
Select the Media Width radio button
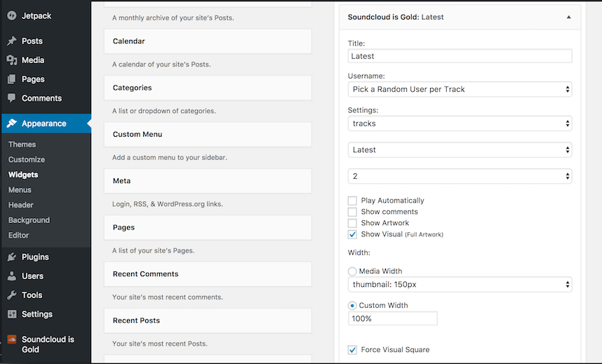352,271
